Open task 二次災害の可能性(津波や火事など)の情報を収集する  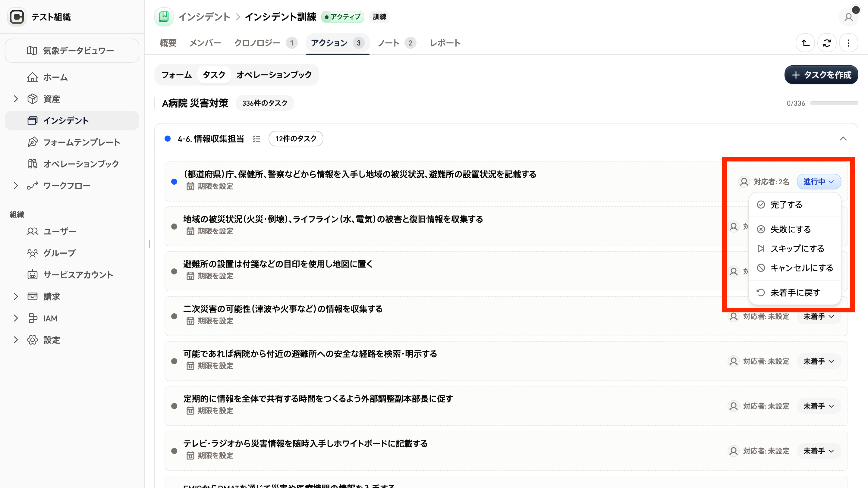pyautogui.click(x=283, y=309)
